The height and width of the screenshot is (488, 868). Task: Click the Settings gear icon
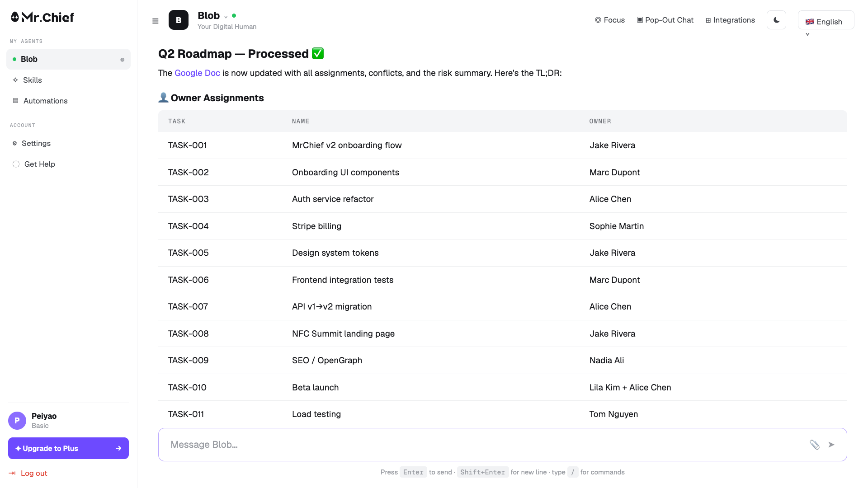(14, 143)
